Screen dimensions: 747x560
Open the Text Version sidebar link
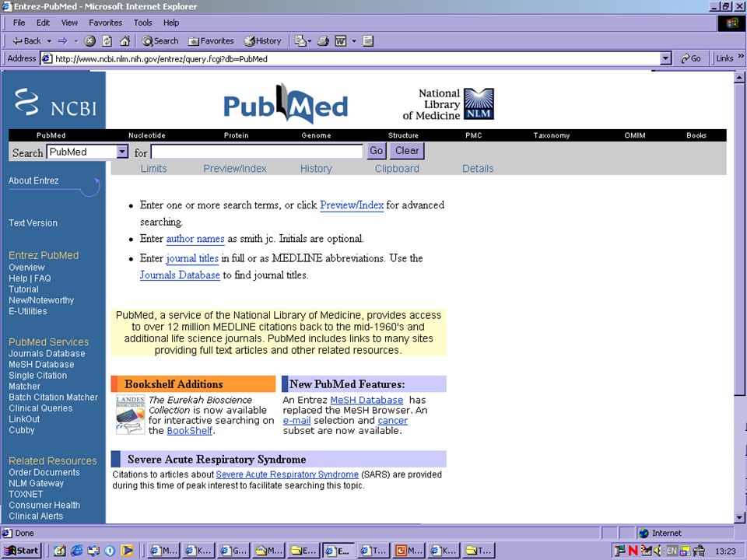(x=33, y=223)
